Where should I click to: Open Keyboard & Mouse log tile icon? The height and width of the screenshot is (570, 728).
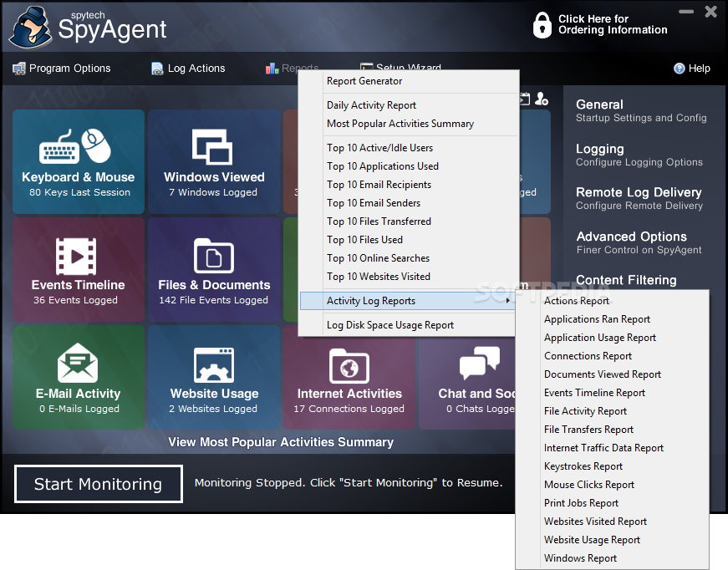tap(75, 146)
